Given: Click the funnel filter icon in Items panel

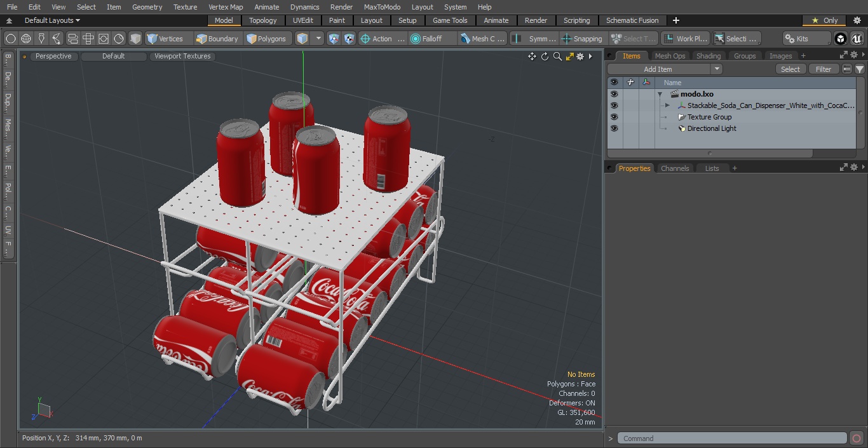Looking at the screenshot, I should pos(860,69).
